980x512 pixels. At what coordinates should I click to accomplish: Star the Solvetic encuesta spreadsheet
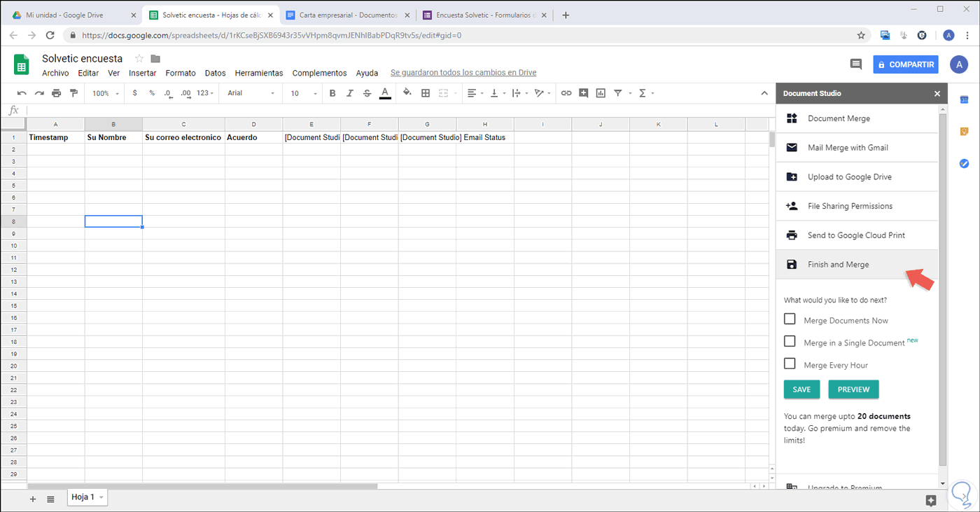click(x=139, y=59)
